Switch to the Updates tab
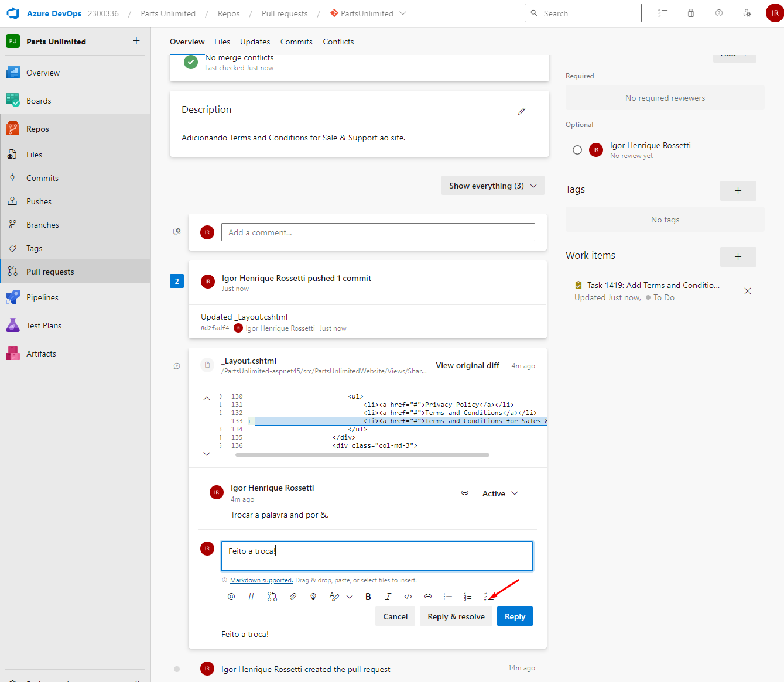The image size is (784, 682). [x=255, y=42]
